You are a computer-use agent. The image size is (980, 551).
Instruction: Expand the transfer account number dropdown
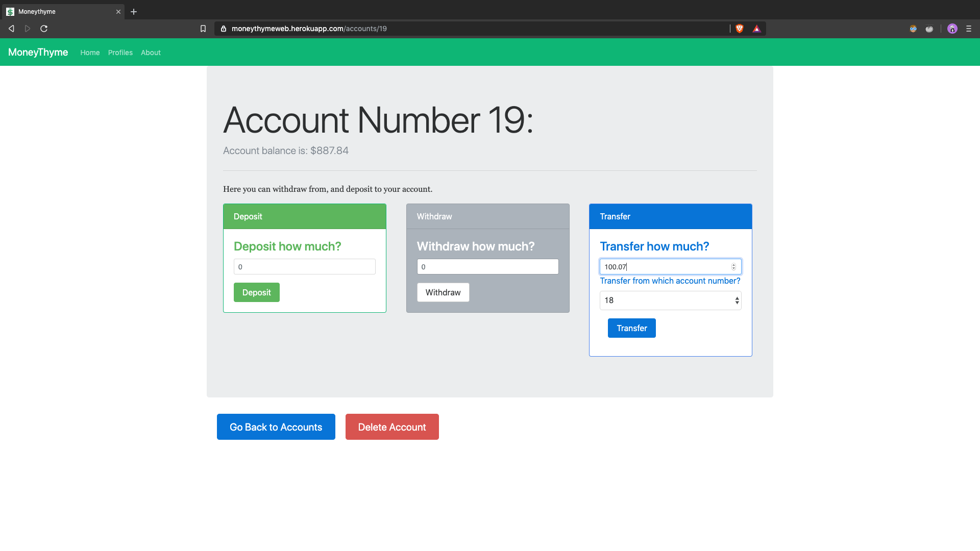point(670,300)
